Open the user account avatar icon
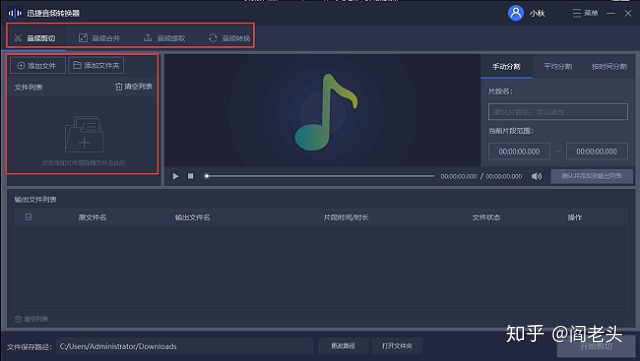 click(x=516, y=13)
